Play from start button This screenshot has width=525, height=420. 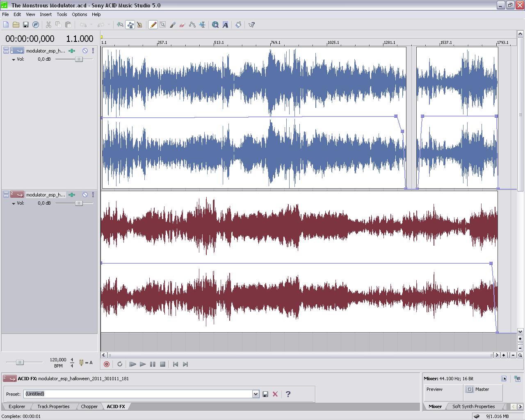tap(132, 364)
